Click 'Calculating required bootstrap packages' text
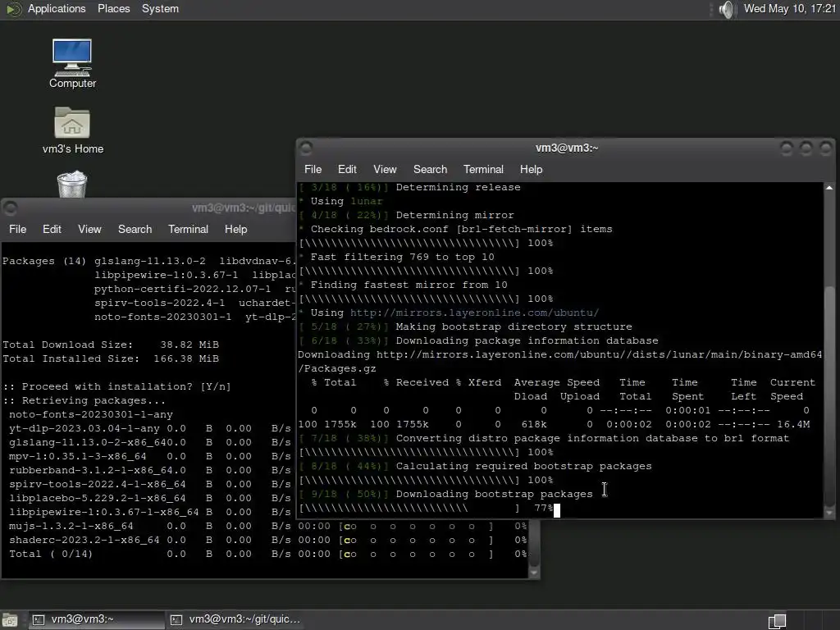Viewport: 840px width, 630px height. click(x=523, y=466)
